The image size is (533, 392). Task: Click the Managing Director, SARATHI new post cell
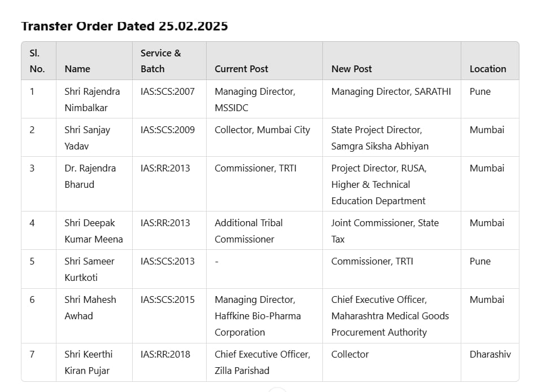[391, 91]
